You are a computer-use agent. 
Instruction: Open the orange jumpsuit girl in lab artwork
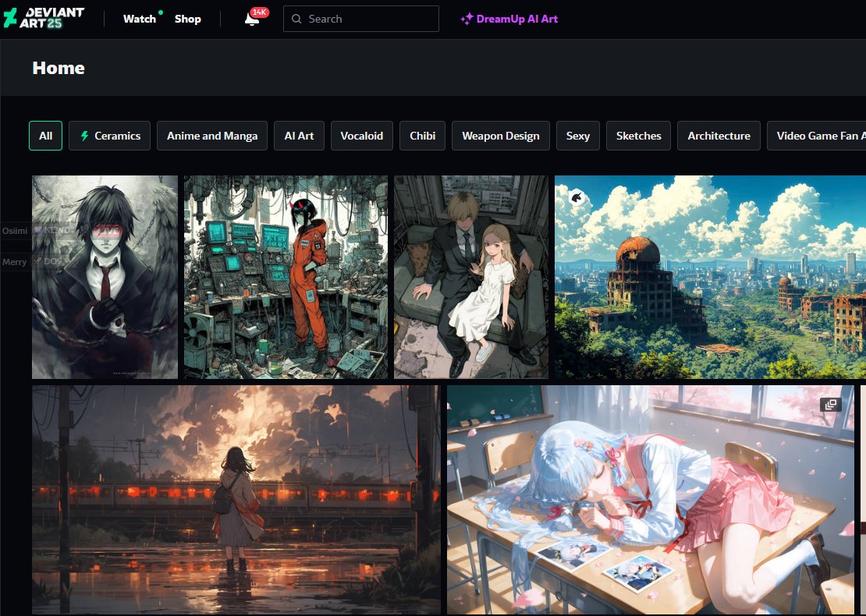coord(286,277)
